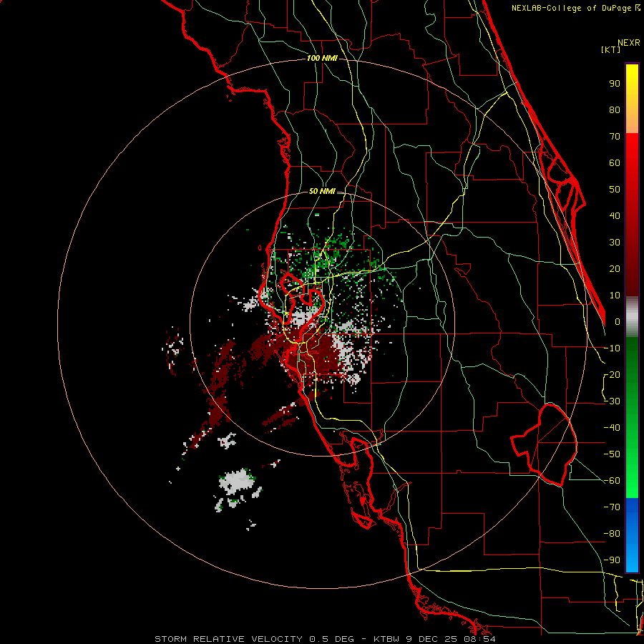Viewport: 644px width, 644px height.
Task: Click the orange 70-80 segment of color bar
Action: (x=632, y=121)
